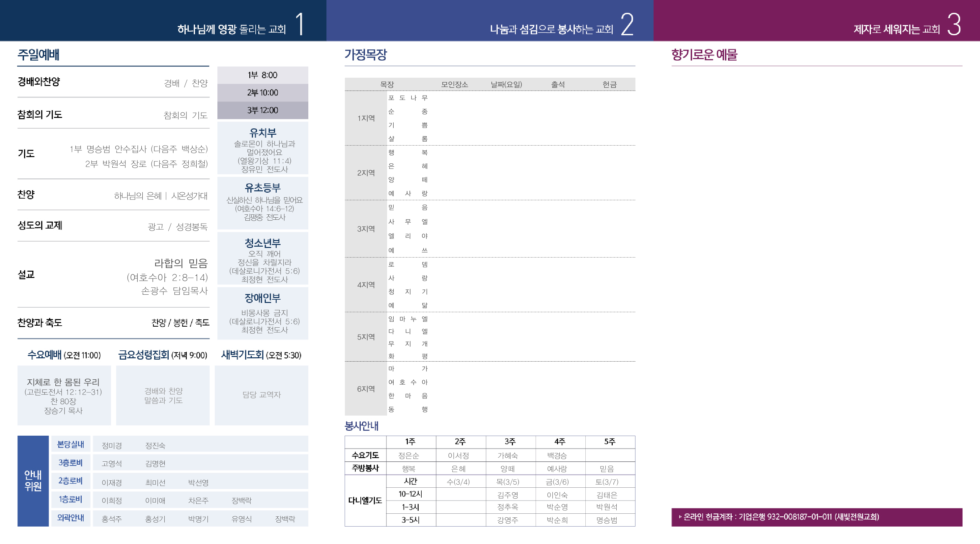Image resolution: width=980 pixels, height=544 pixels.
Task: Select the 2부 10:00 service time
Action: click(x=263, y=93)
